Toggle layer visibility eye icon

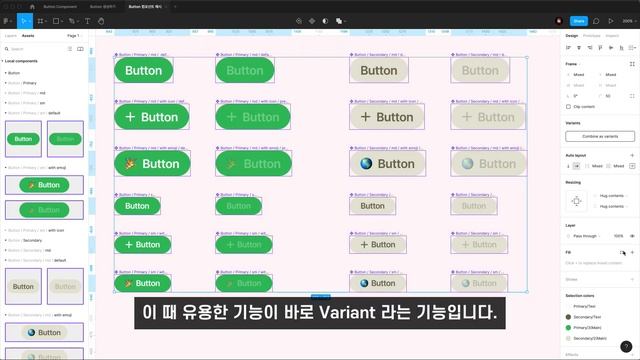coord(632,236)
